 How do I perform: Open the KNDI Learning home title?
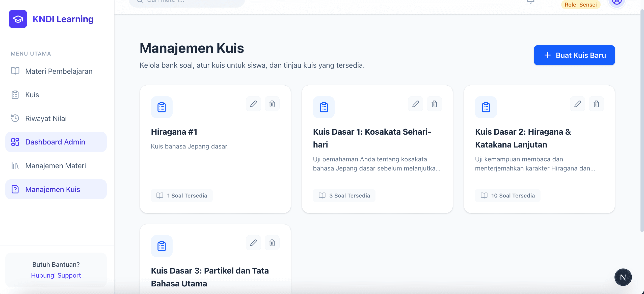coord(63,19)
